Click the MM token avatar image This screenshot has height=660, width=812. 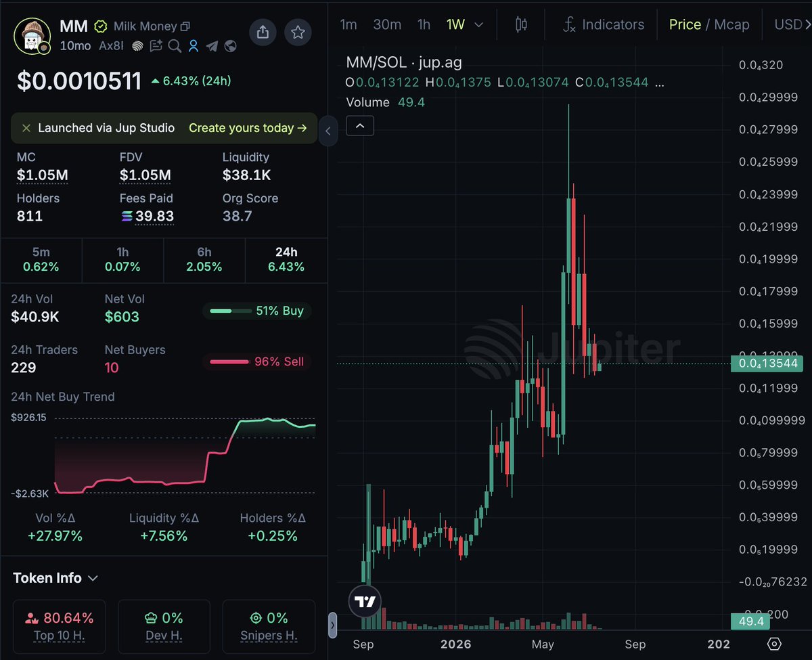(x=32, y=35)
